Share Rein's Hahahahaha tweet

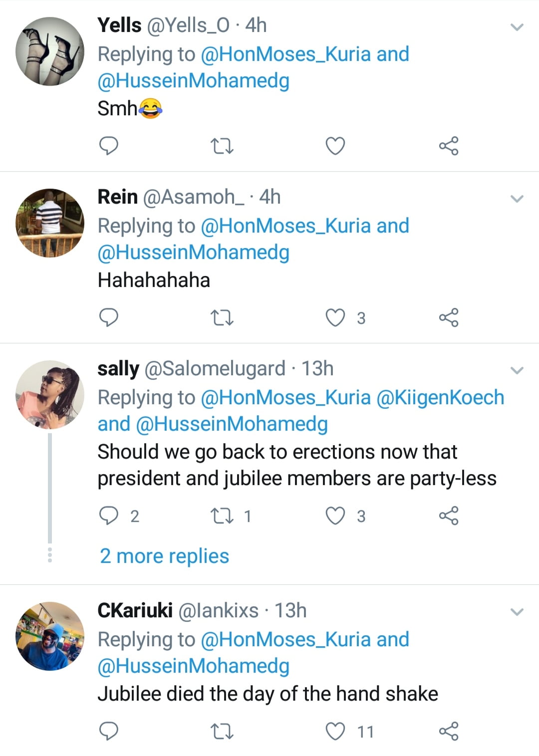(449, 318)
